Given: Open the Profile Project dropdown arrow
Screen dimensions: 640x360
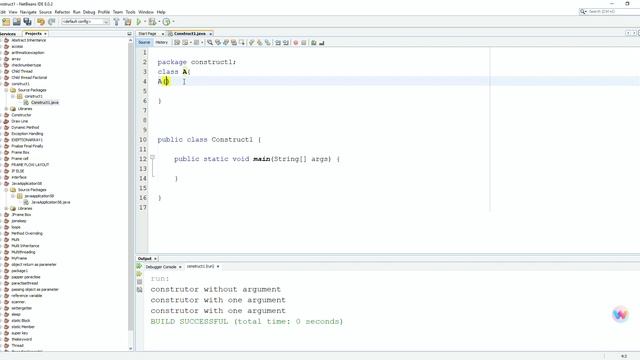Looking at the screenshot, I should click(x=173, y=22).
